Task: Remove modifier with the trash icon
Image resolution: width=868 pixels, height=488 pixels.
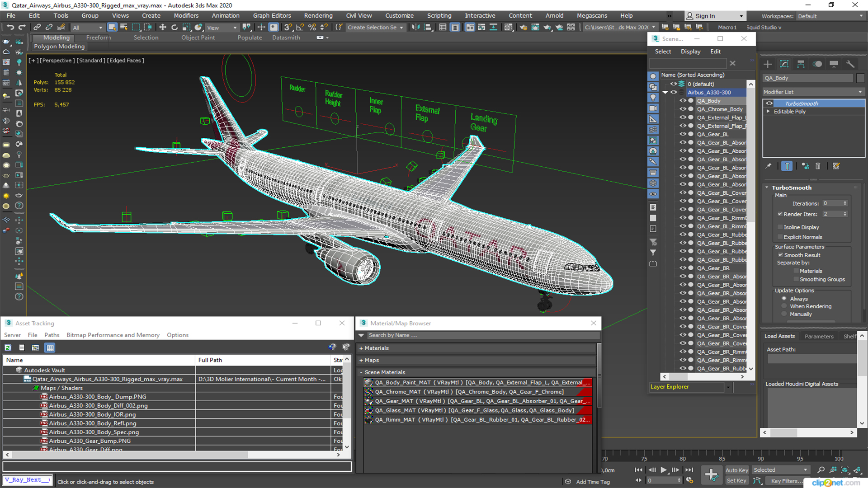Action: 818,166
